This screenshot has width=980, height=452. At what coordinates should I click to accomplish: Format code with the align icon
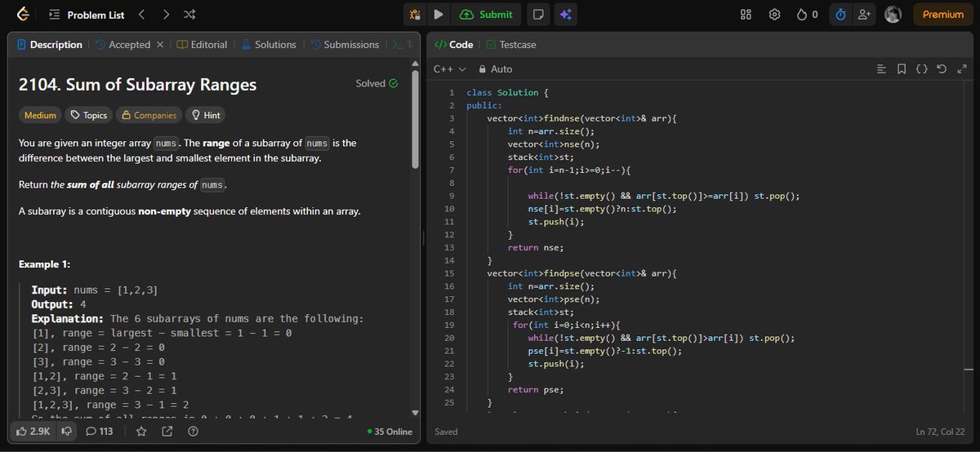tap(881, 69)
